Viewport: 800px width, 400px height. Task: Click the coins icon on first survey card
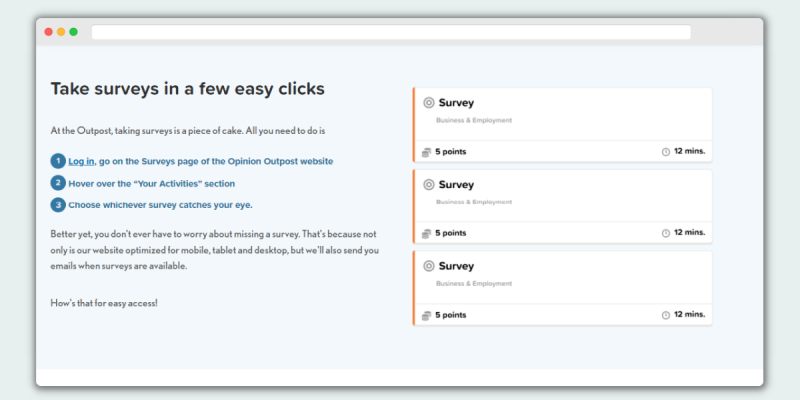click(427, 152)
